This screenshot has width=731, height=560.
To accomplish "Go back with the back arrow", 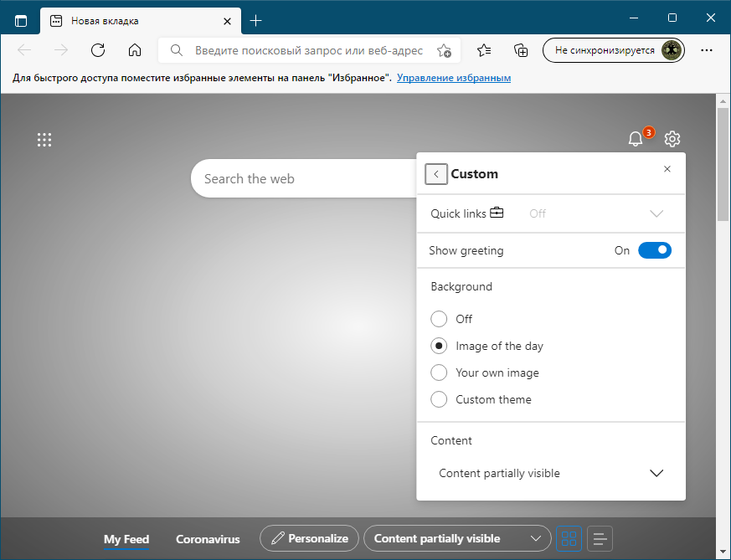I will tap(24, 50).
